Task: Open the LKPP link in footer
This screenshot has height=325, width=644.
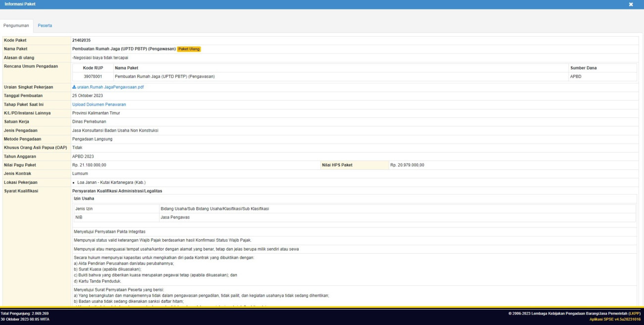Action: (x=635, y=314)
